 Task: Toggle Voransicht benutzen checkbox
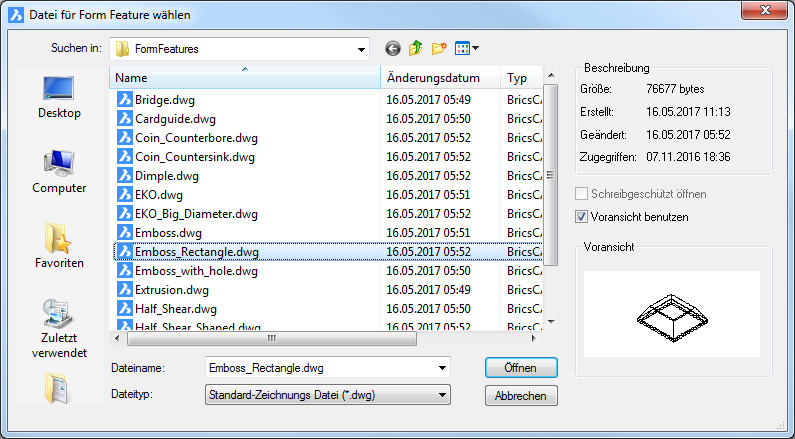(583, 216)
